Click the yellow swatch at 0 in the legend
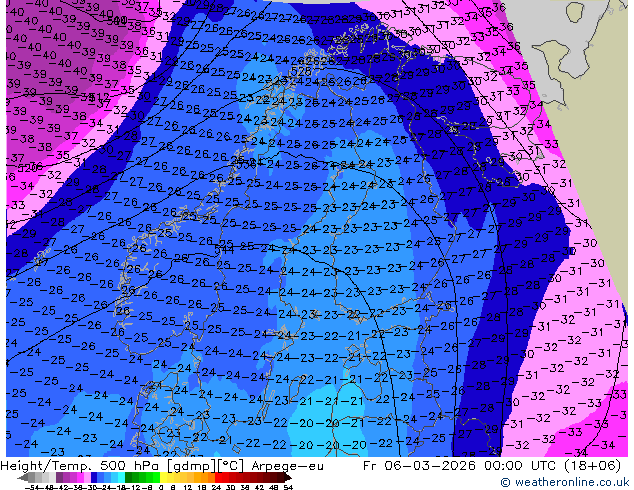 pyautogui.click(x=163, y=478)
